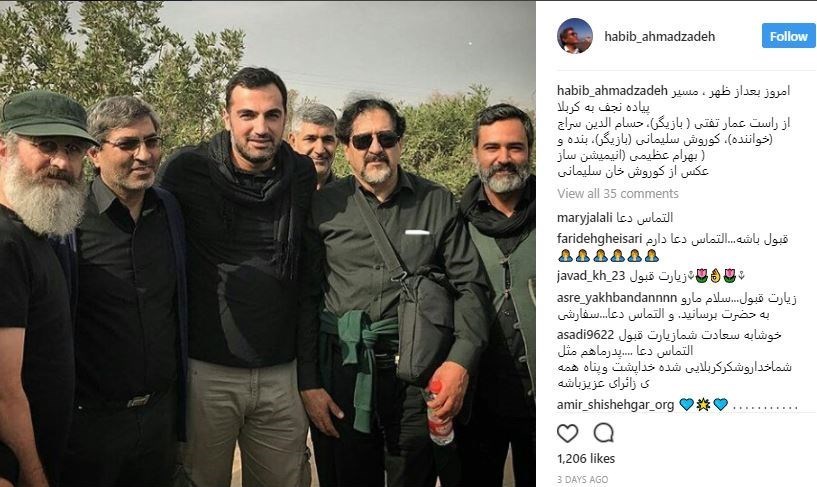817x487 pixels.
Task: View the 1,206 likes list
Action: [586, 459]
